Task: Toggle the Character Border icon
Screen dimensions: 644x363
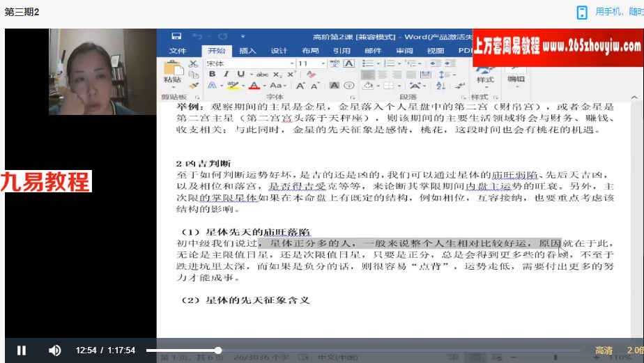Action: [x=348, y=63]
